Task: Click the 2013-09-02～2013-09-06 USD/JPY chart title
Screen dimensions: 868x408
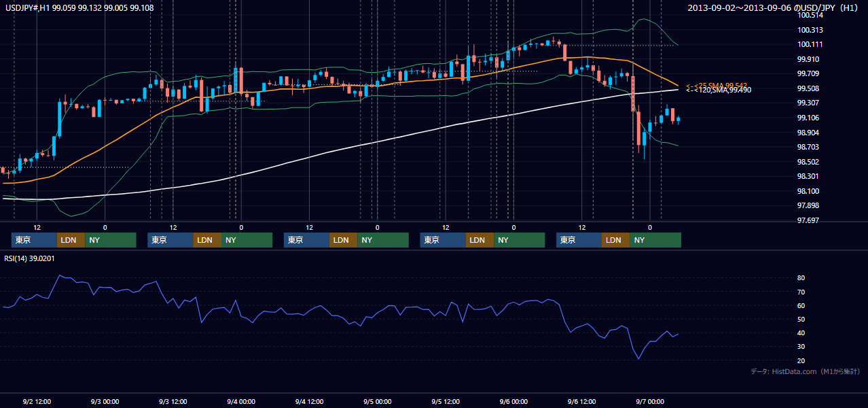Action: [x=774, y=8]
